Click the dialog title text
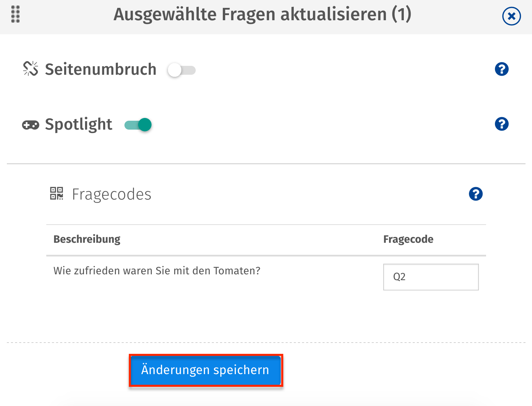The width and height of the screenshot is (532, 406). (263, 15)
